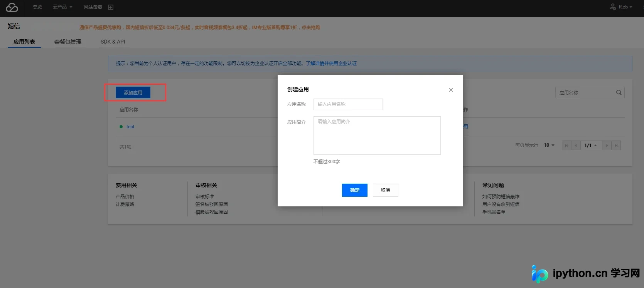The height and width of the screenshot is (288, 644).
Task: Click the plus box icon beside 网站备案
Action: 111,7
